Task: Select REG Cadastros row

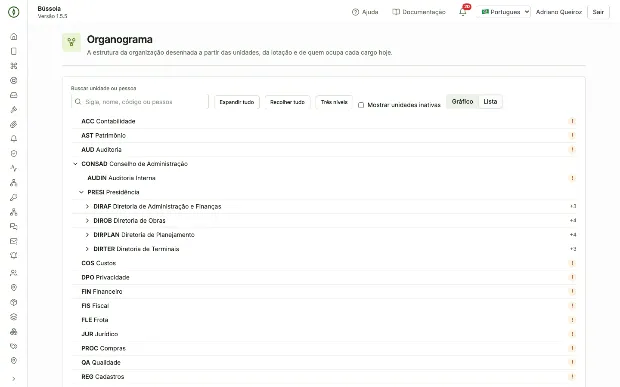Action: coord(323,376)
